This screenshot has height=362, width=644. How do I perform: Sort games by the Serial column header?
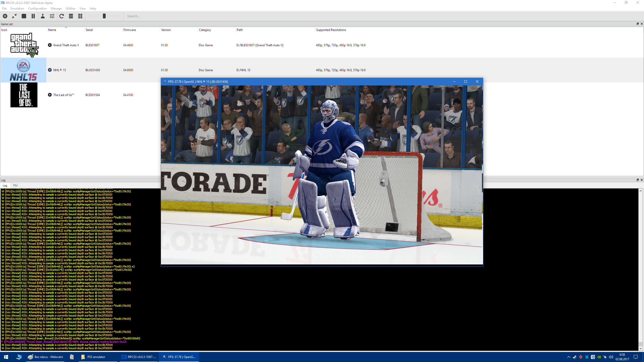[x=89, y=30]
